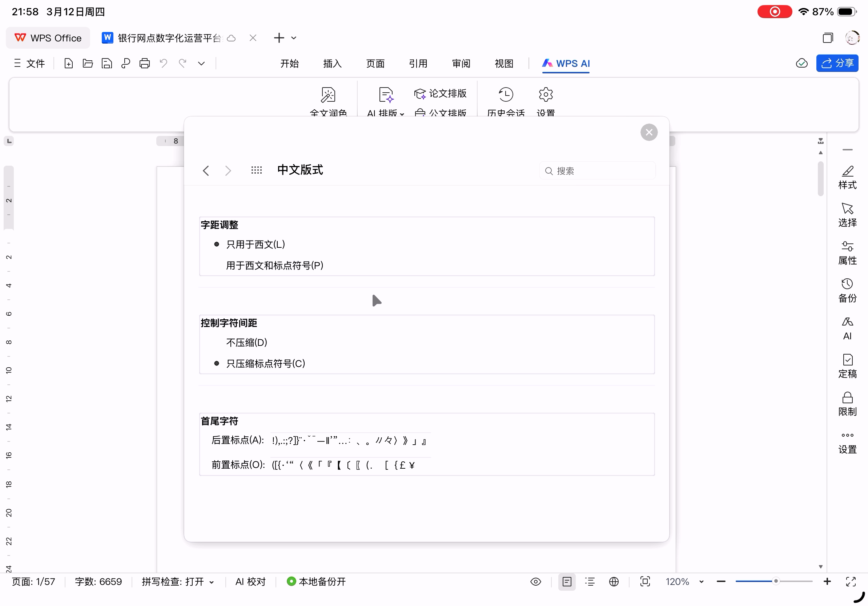
Task: Click the grid dots icon beside 中文版式
Action: [256, 170]
